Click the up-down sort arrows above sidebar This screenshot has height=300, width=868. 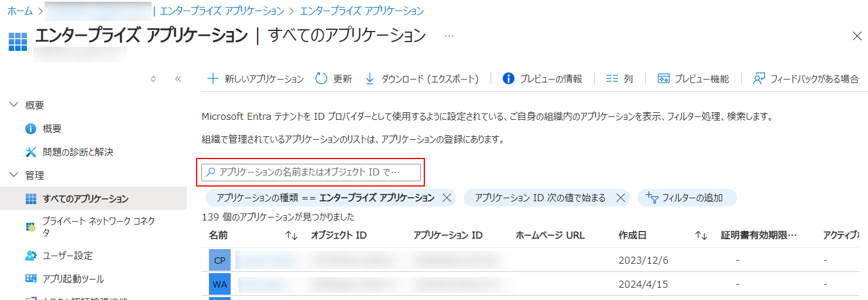tap(153, 79)
